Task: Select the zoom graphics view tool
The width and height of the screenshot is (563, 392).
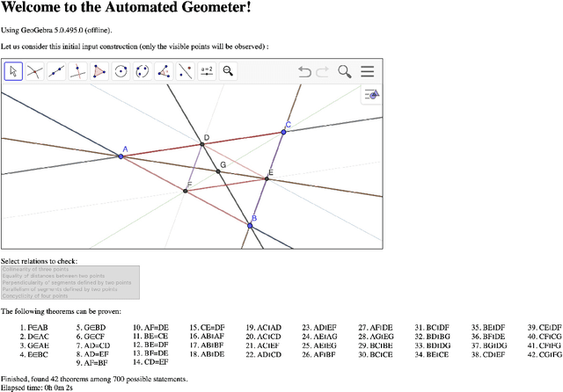Action: click(229, 72)
